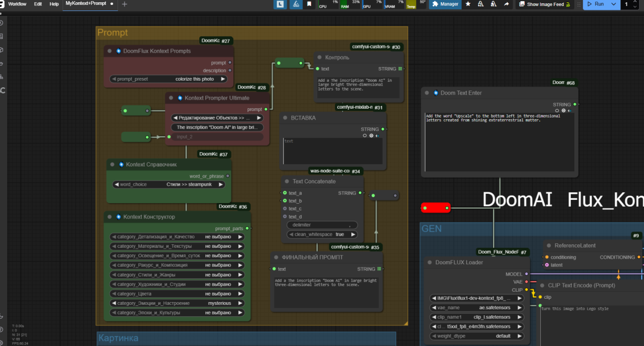Click blue badge icon on Kontext Конструктор
Viewport: 644px width, 346px height.
(x=118, y=216)
